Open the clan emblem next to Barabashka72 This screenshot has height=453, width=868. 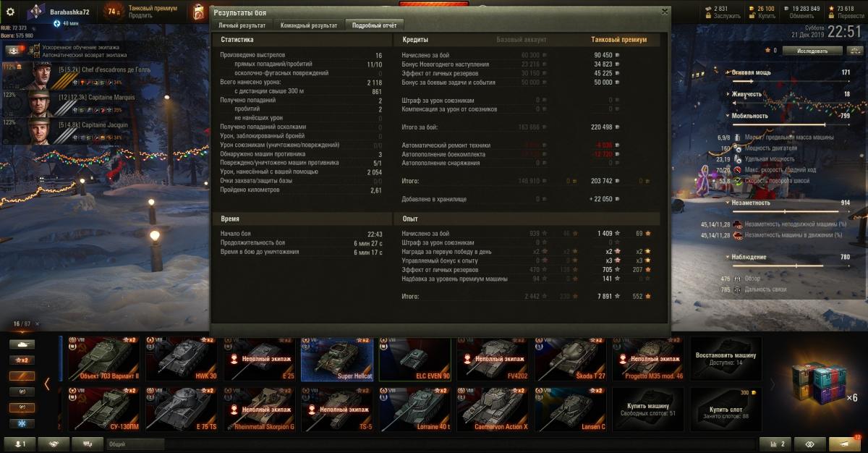[37, 12]
